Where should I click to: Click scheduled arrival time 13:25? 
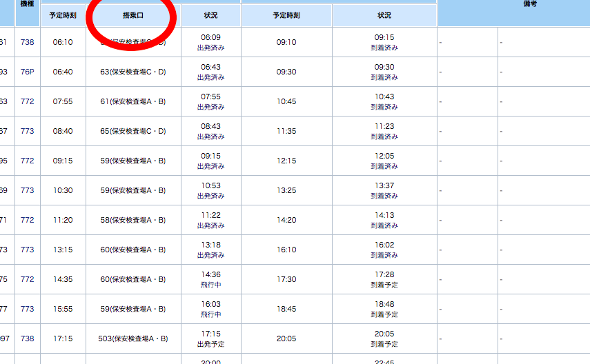point(286,190)
